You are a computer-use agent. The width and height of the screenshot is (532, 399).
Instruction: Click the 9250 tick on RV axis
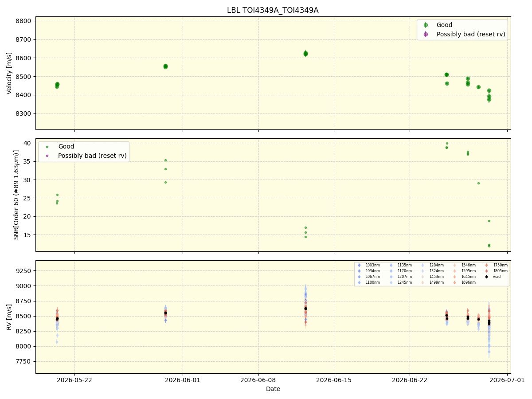click(24, 271)
